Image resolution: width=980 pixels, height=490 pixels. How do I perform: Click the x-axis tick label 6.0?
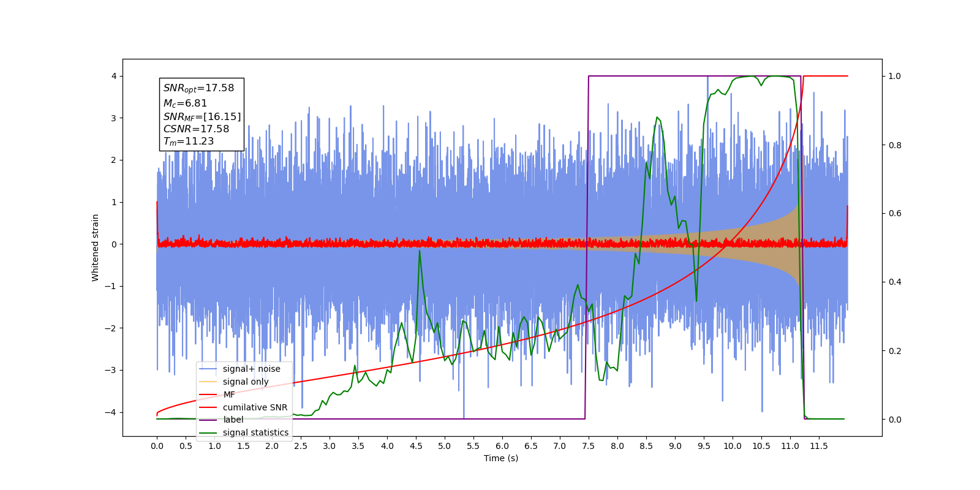(x=502, y=446)
